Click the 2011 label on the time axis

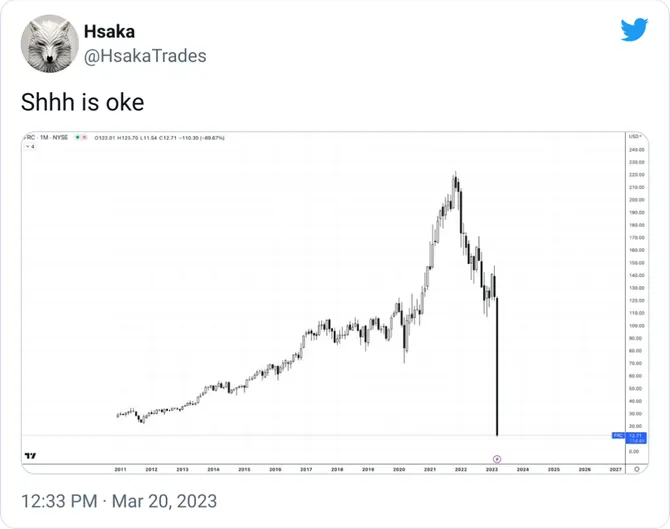point(120,469)
